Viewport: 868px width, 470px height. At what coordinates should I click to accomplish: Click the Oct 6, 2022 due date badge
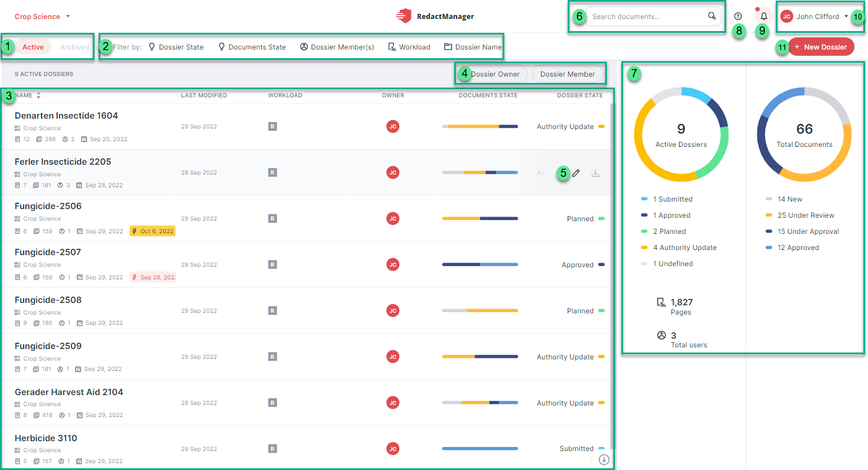[x=153, y=231]
